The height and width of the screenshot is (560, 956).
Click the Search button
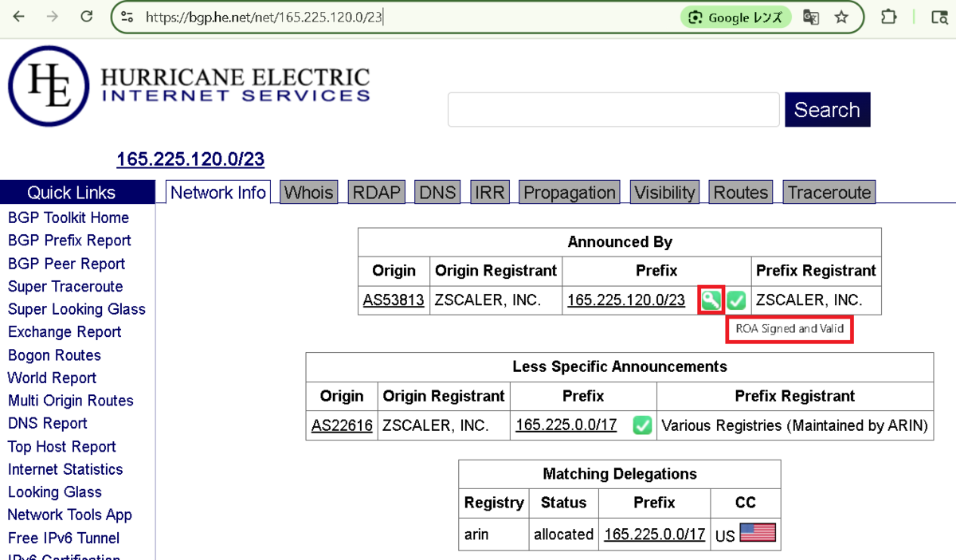click(827, 110)
